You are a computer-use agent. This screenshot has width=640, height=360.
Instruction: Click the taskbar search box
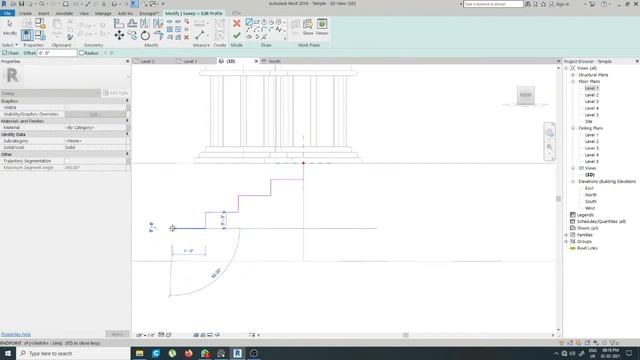[73, 353]
